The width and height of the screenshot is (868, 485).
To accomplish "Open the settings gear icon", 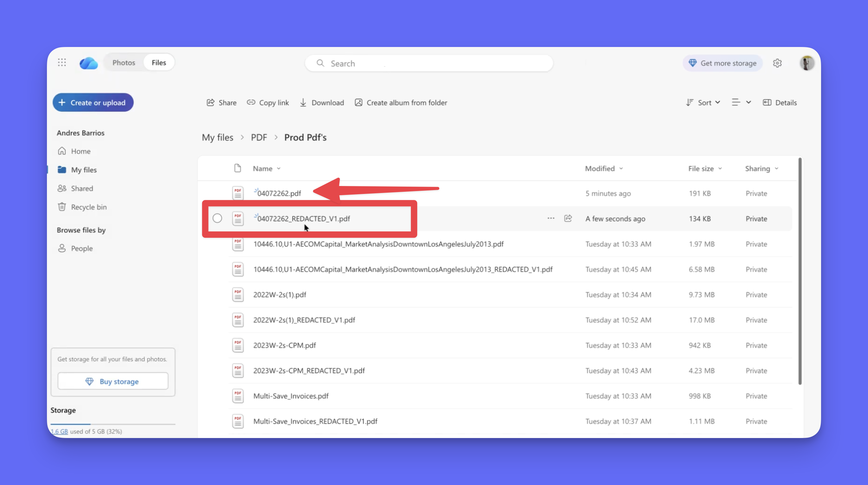I will (x=777, y=63).
